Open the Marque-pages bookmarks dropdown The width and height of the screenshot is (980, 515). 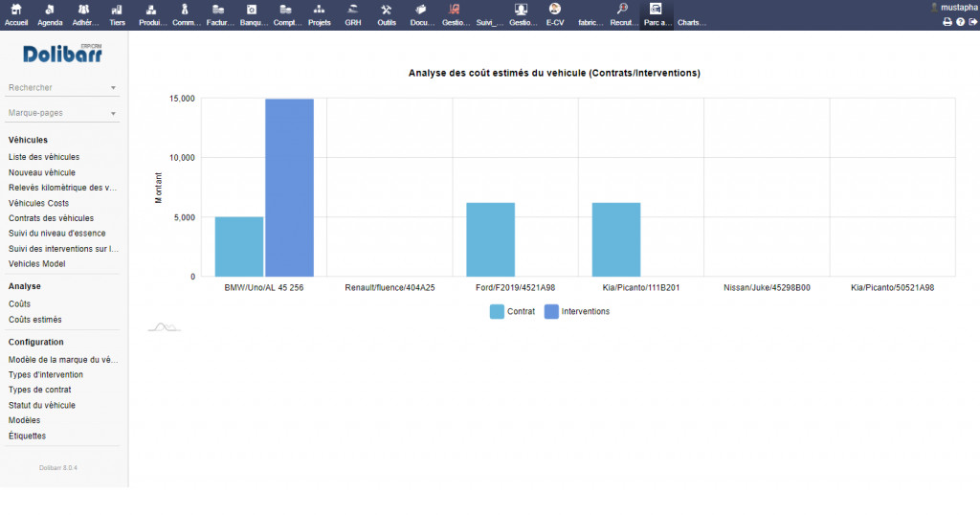(62, 113)
